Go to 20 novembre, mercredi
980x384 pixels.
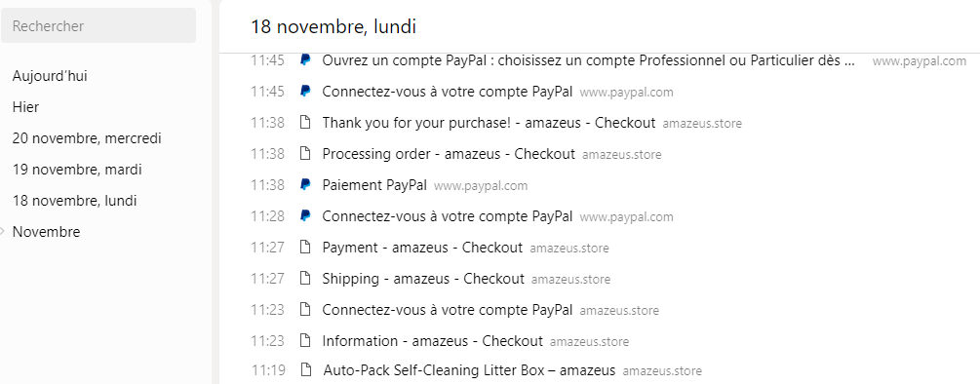point(87,138)
